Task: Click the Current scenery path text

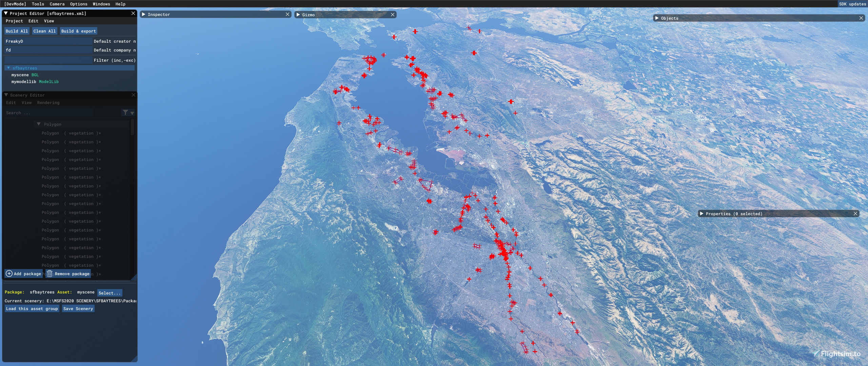Action: click(70, 301)
